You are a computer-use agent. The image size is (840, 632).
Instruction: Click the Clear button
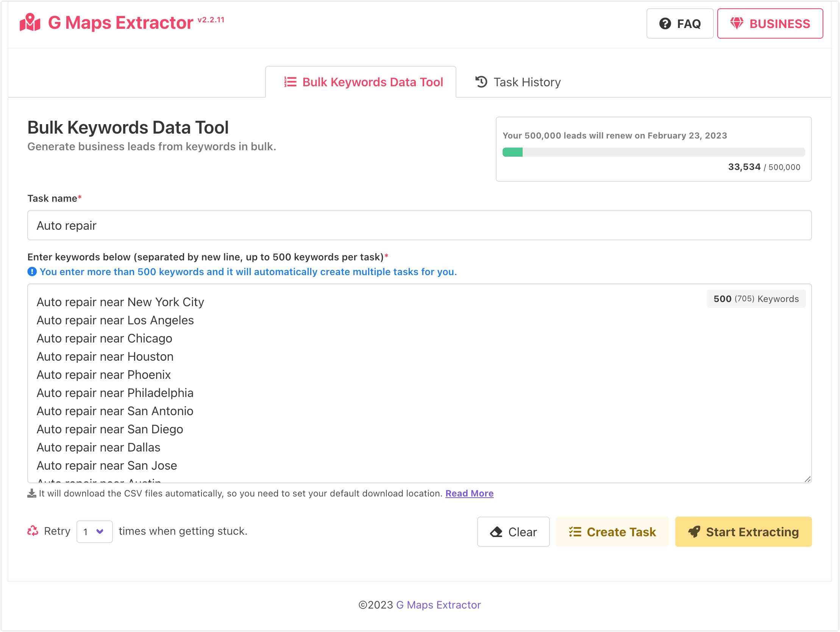tap(513, 532)
